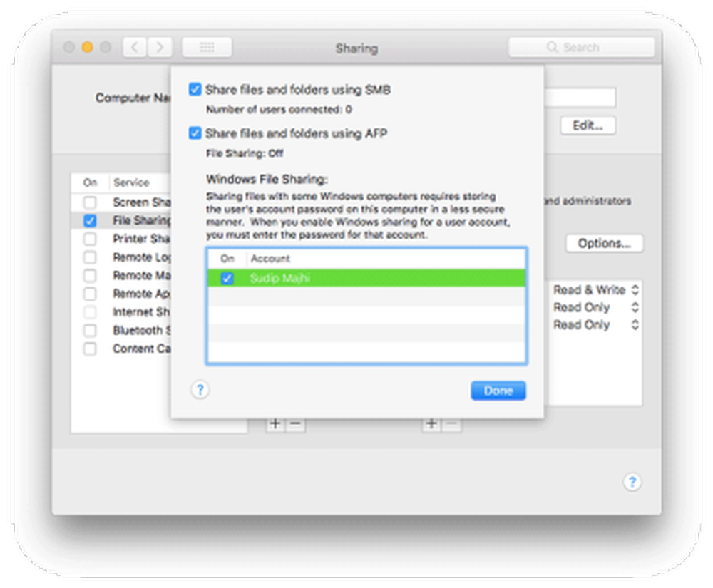The image size is (713, 588).
Task: Open the Read & Write permission dropdown
Action: (x=595, y=290)
